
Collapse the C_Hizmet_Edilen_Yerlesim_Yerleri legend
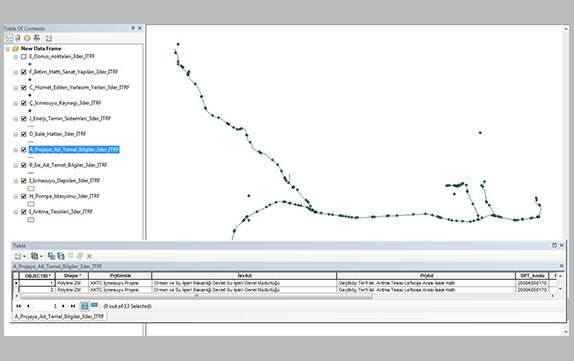pos(16,88)
